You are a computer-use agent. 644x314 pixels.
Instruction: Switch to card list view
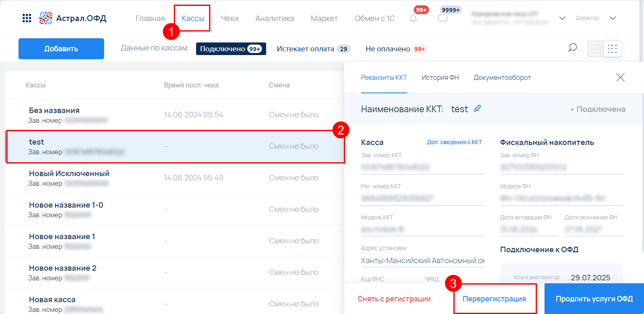[596, 49]
